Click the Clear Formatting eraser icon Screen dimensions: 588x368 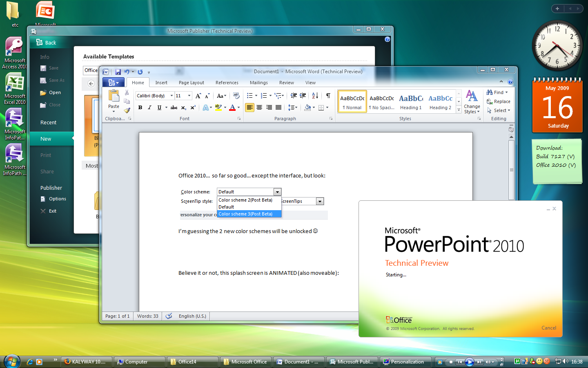236,96
